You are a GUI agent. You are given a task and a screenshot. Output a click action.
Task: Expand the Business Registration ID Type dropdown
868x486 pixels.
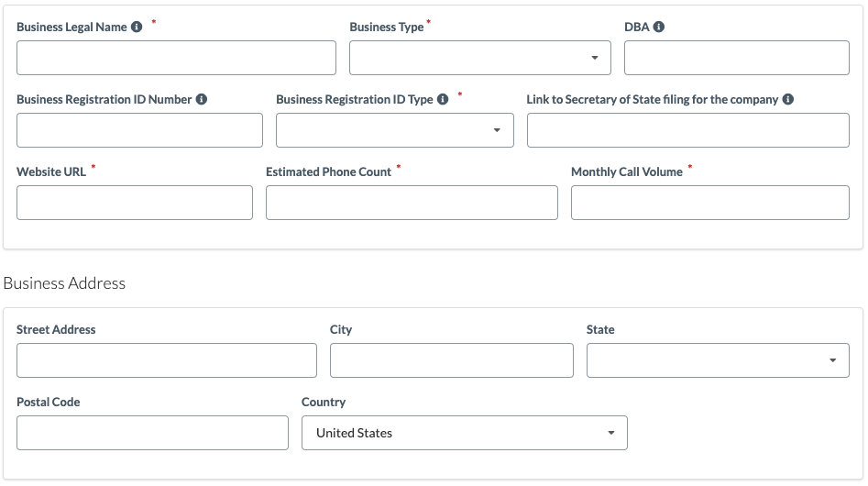[x=395, y=130]
